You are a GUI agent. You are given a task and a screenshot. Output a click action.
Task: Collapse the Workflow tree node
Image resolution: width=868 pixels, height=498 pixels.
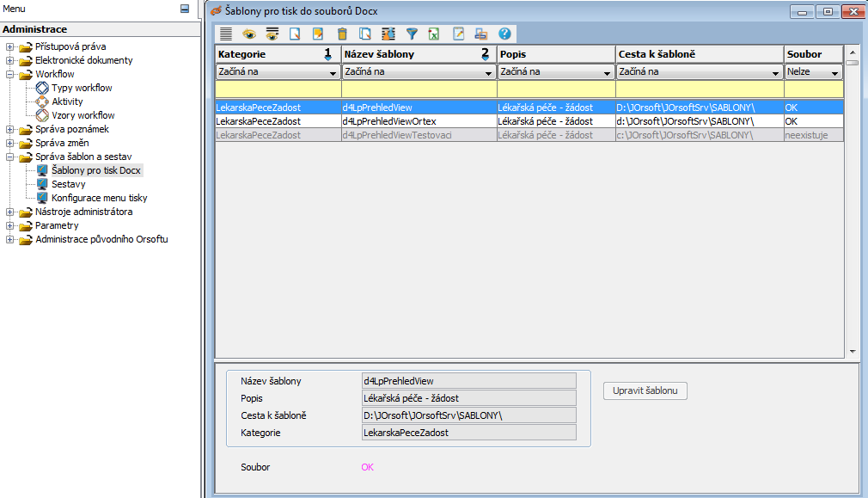point(9,74)
